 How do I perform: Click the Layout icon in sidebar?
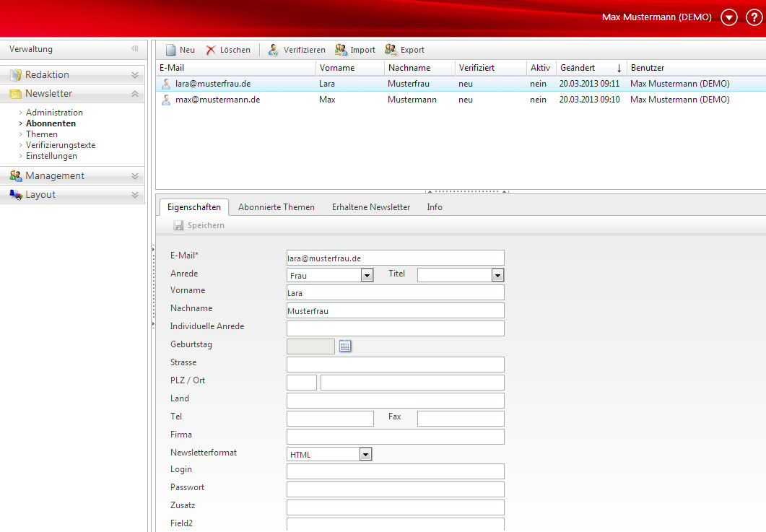click(16, 195)
